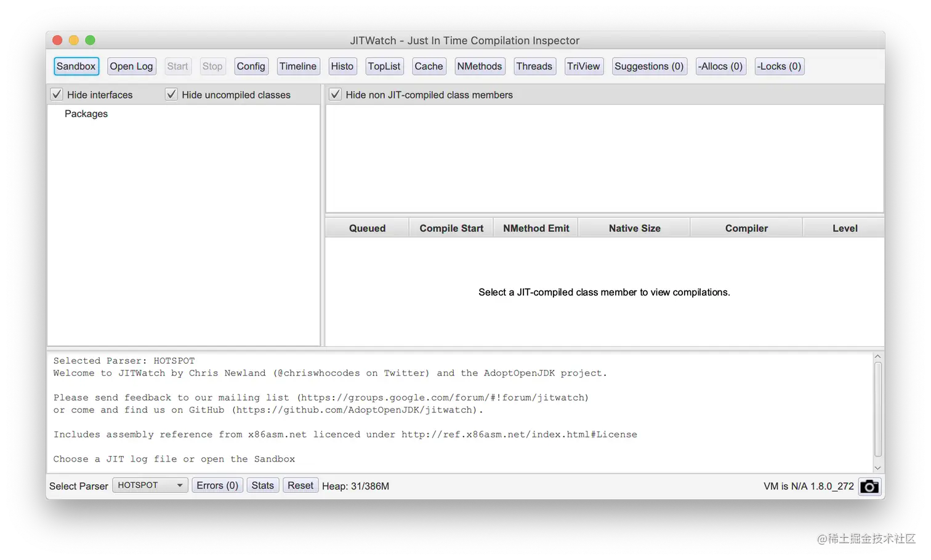Click the x86asm.net license line in log
The width and height of the screenshot is (931, 560).
[x=345, y=434]
